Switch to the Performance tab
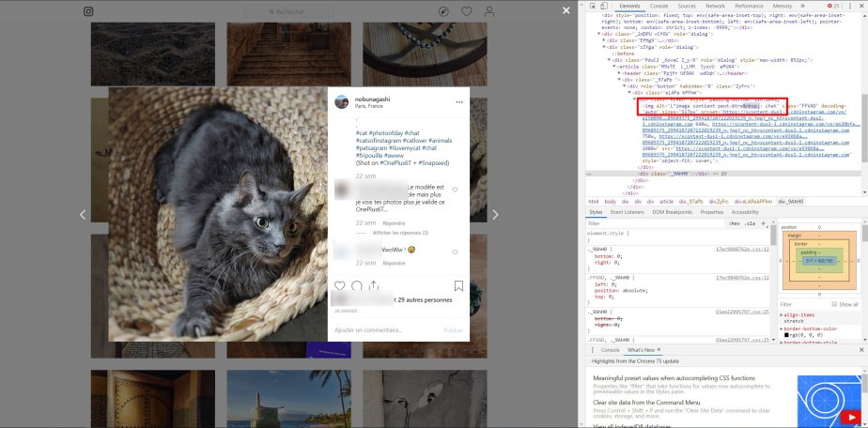Screen dimensions: 868x428 749,6
